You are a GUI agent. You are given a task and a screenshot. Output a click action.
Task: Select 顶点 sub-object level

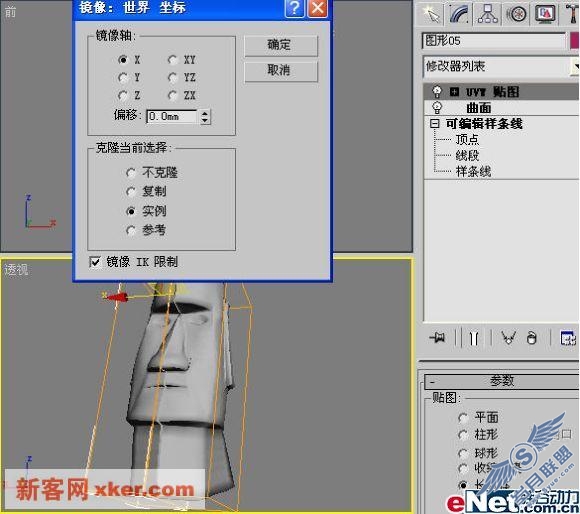(x=467, y=139)
